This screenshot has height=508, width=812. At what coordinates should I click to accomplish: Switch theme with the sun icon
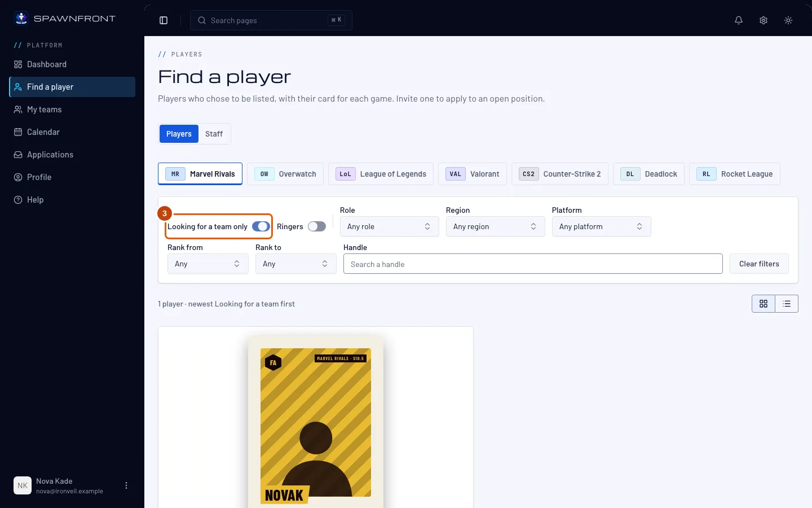coord(788,20)
